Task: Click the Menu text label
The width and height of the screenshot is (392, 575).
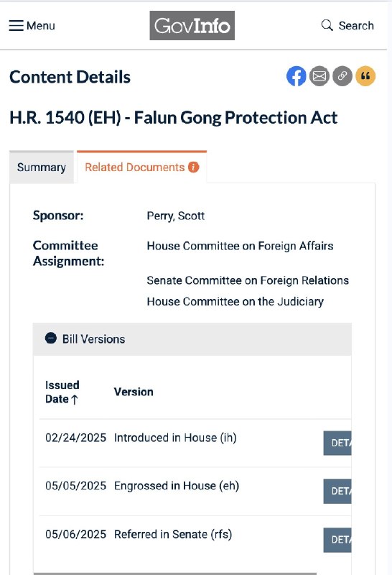Action: coord(41,26)
